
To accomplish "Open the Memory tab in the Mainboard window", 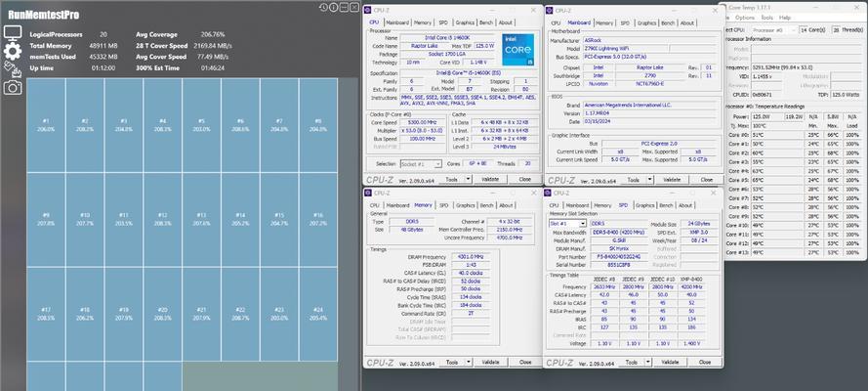I will 604,23.
